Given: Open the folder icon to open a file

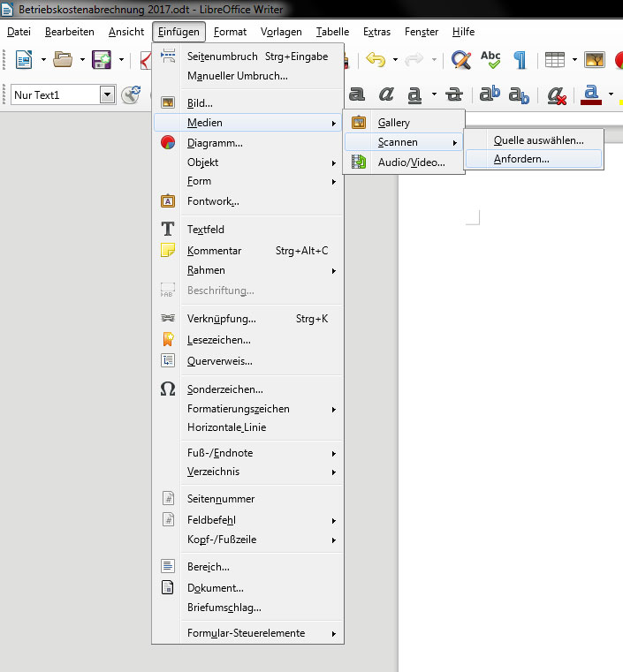Looking at the screenshot, I should (63, 59).
